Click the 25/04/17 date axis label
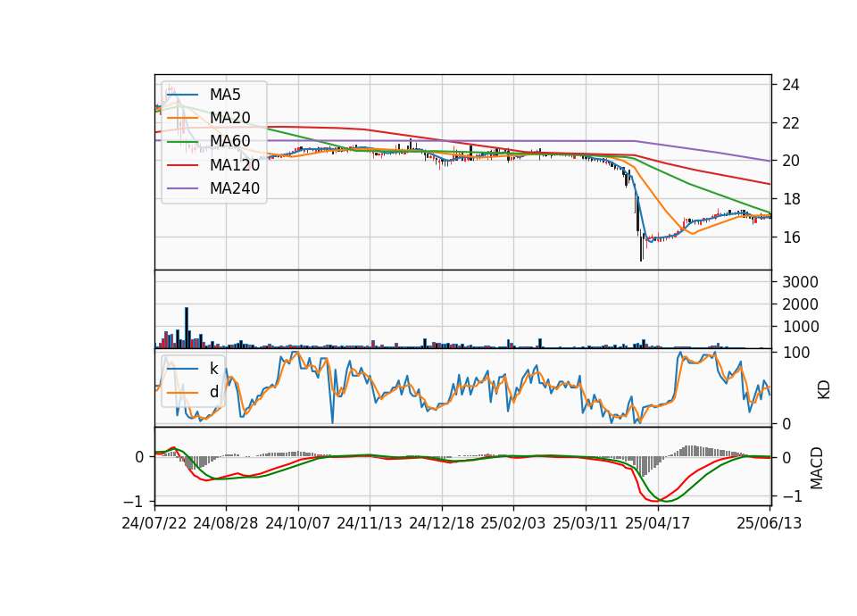 (658, 523)
